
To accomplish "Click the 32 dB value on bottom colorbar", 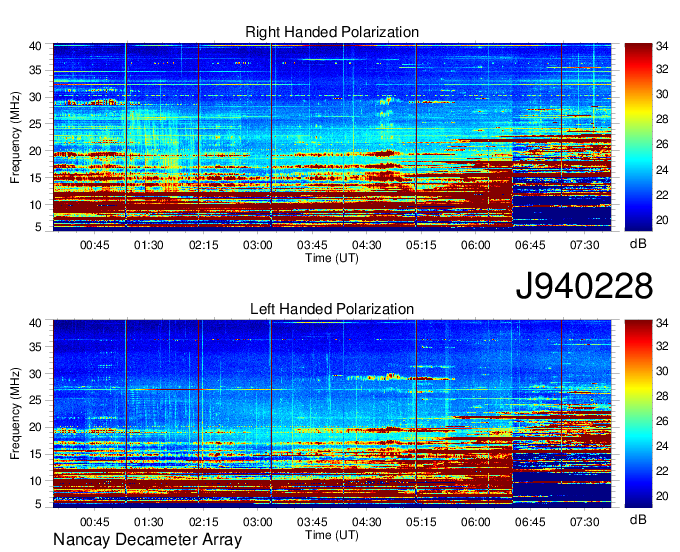I will tap(662, 346).
